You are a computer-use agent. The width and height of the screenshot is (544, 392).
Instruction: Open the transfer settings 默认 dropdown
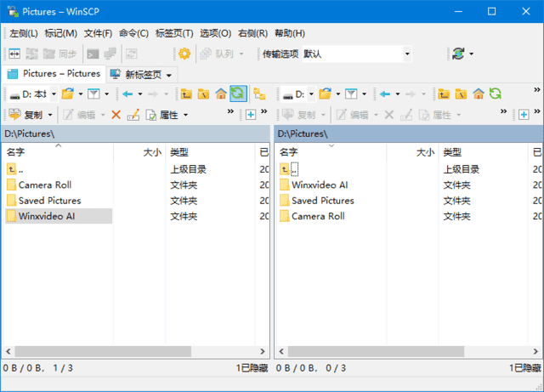click(x=407, y=54)
